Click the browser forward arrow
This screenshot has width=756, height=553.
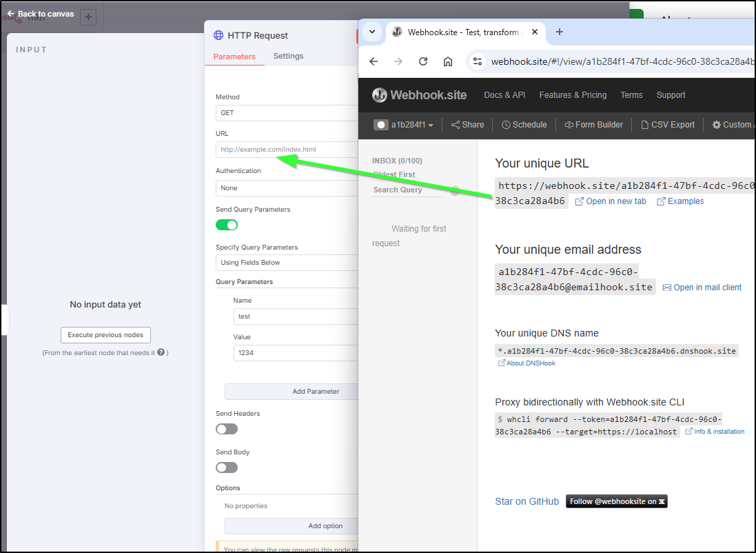398,61
